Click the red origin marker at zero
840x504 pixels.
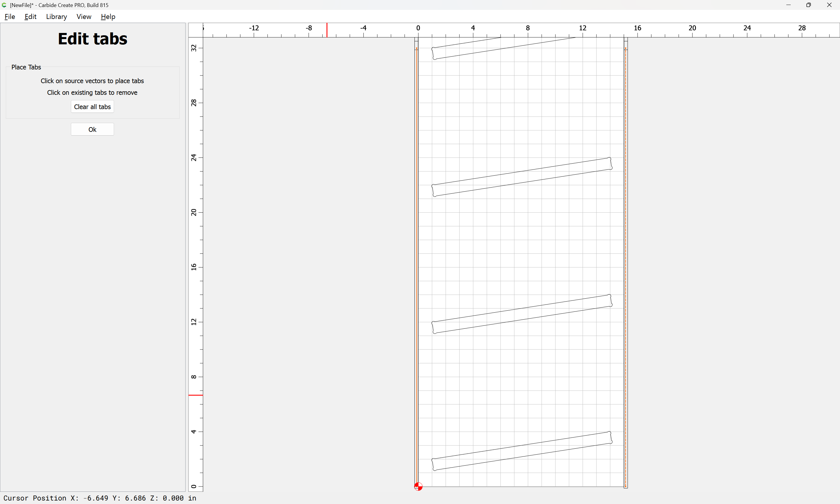click(x=418, y=487)
